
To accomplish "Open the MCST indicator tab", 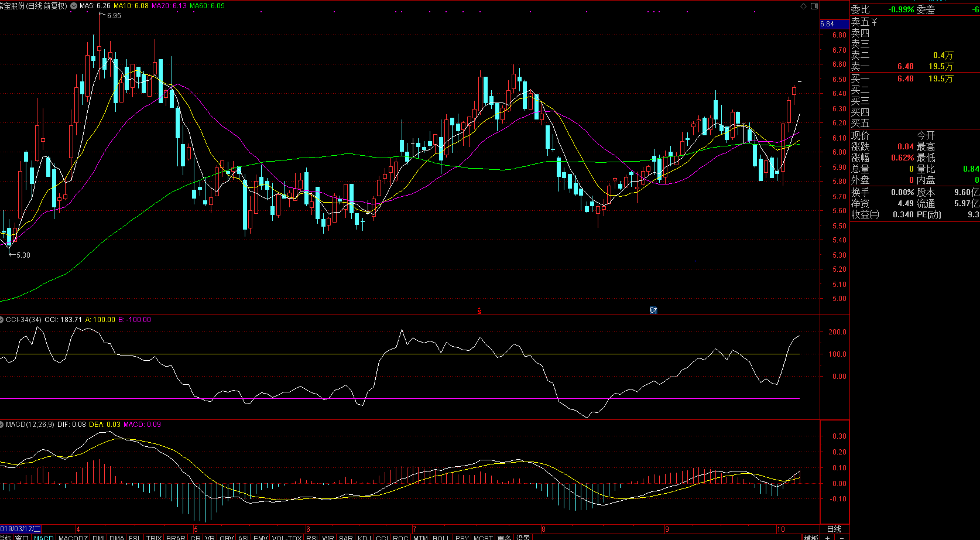I will [483, 537].
